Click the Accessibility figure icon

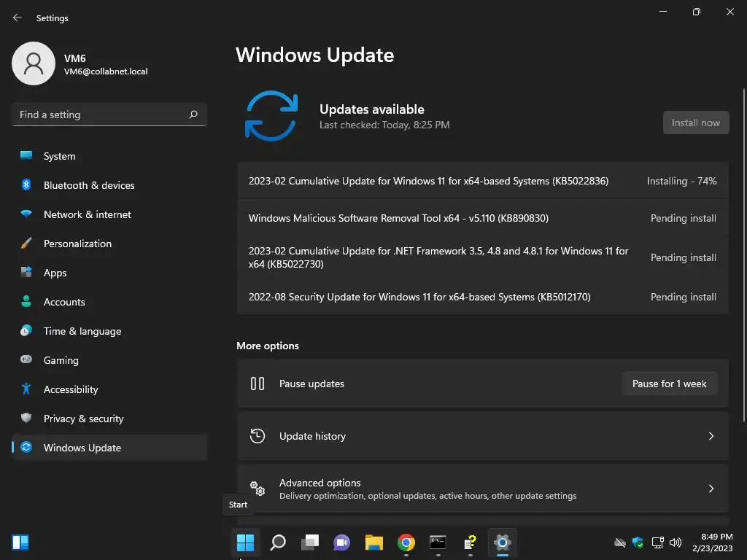26,389
